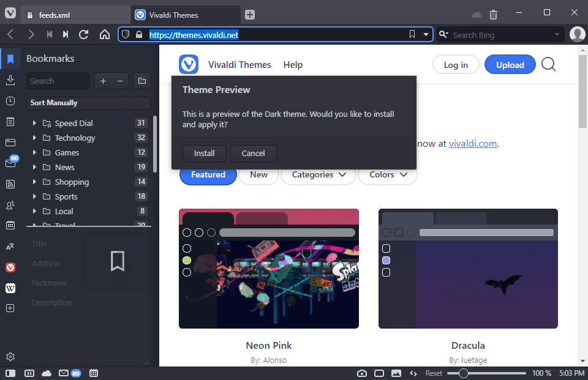The image size is (588, 380).
Task: Open page actions code icon
Action: 413,373
